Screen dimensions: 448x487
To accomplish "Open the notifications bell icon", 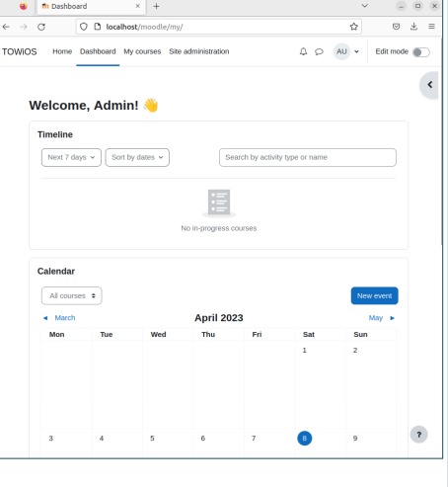I will 303,51.
